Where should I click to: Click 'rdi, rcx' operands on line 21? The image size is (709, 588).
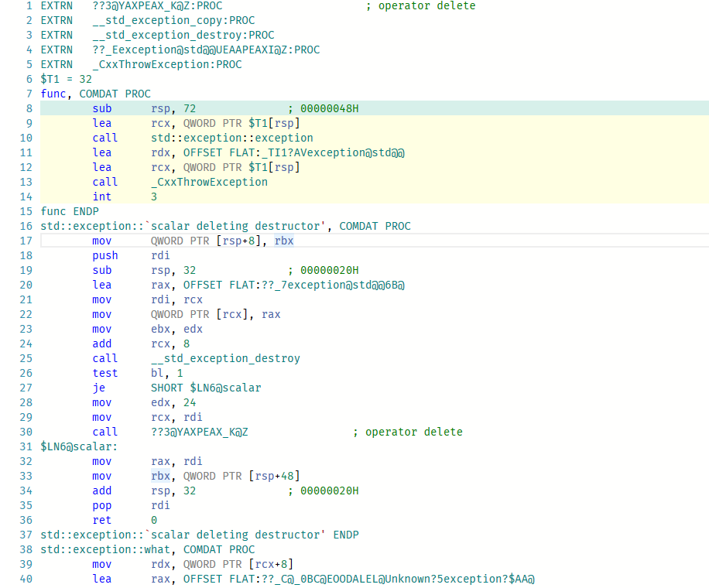[176, 299]
